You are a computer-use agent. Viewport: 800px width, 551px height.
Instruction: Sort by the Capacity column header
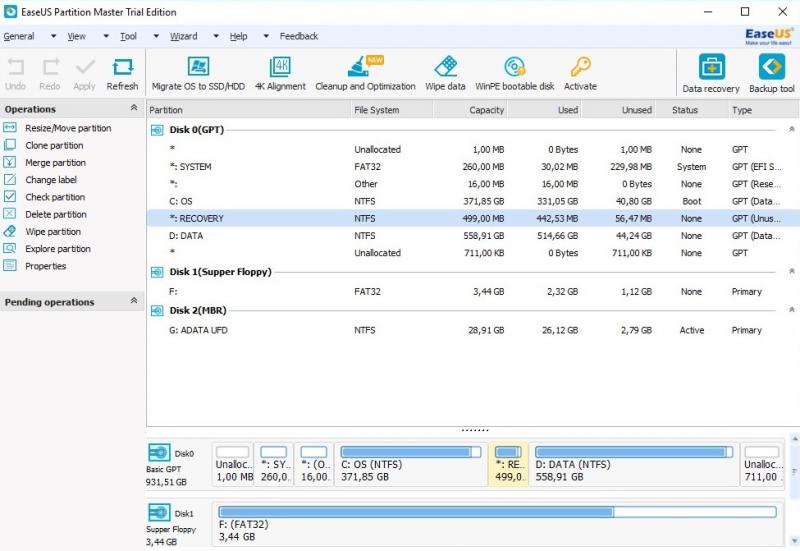470,110
